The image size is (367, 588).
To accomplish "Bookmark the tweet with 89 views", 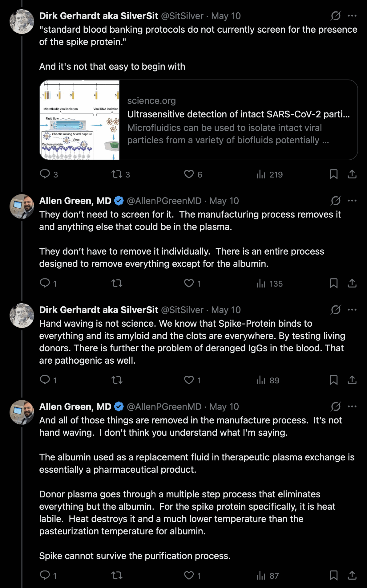I will 333,380.
